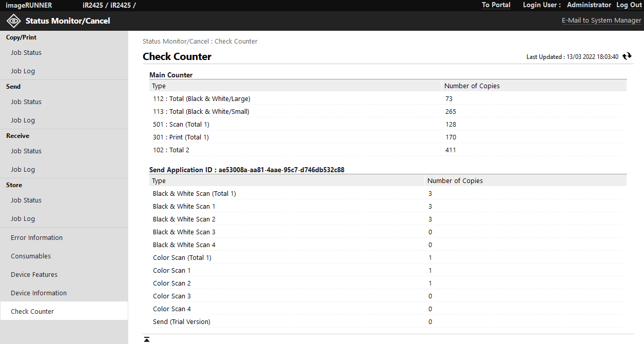Open Store Job Log
Viewport: 644px width, 344px height.
coord(23,219)
